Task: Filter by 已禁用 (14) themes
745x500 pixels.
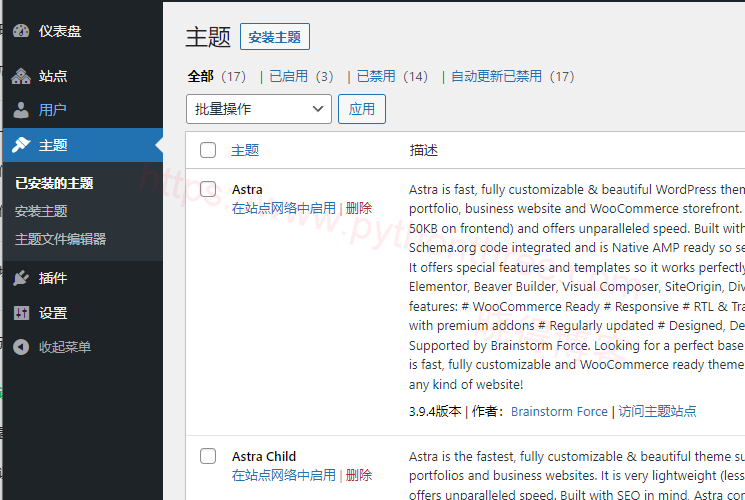Action: (392, 77)
